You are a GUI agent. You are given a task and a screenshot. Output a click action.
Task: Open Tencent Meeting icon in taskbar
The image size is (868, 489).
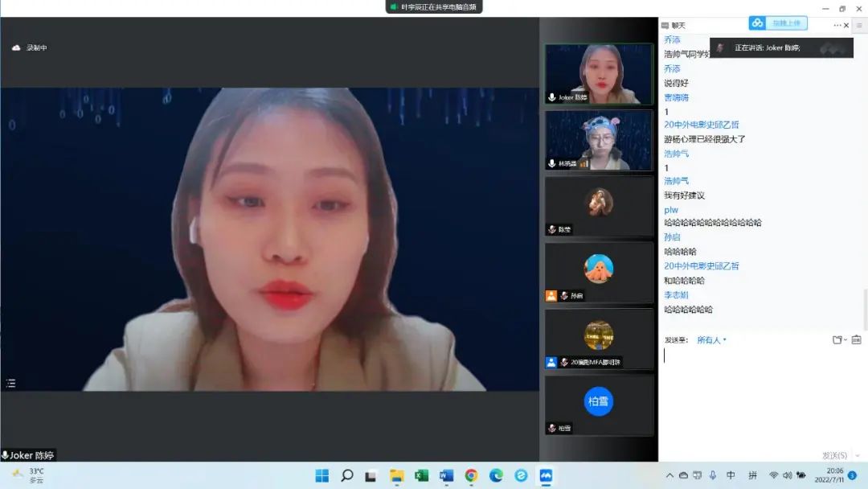tap(546, 475)
